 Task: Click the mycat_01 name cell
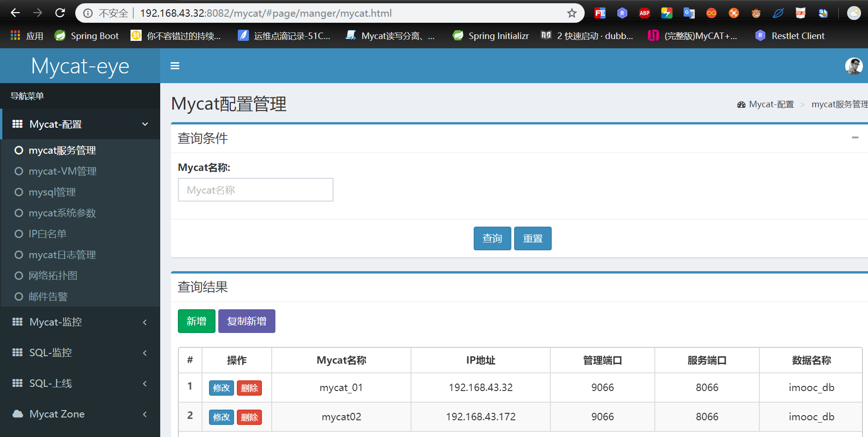coord(341,387)
